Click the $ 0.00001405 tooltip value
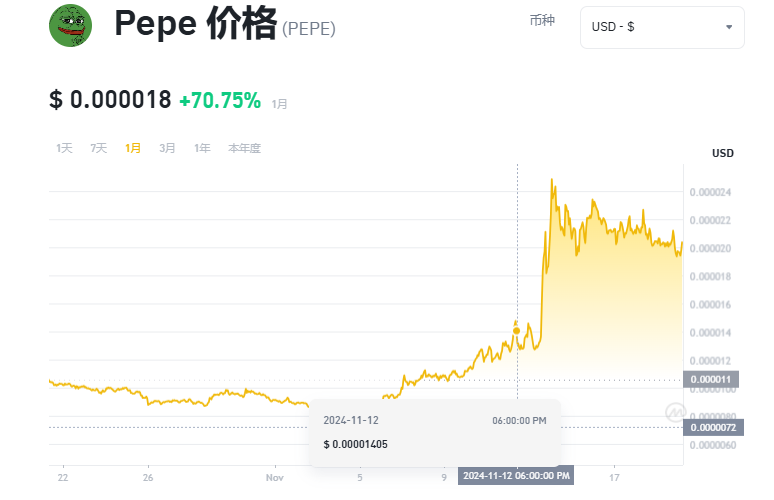Image resolution: width=774 pixels, height=500 pixels. 356,443
